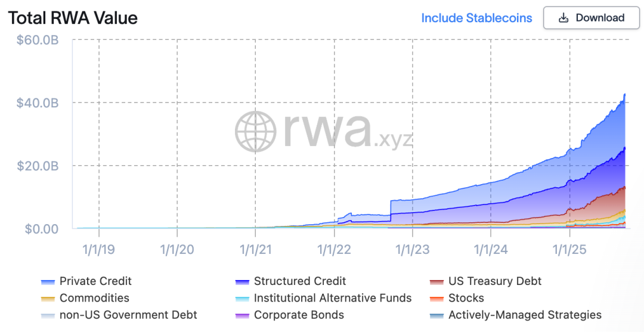Click the Commodities yellow legend swatch

(48, 299)
